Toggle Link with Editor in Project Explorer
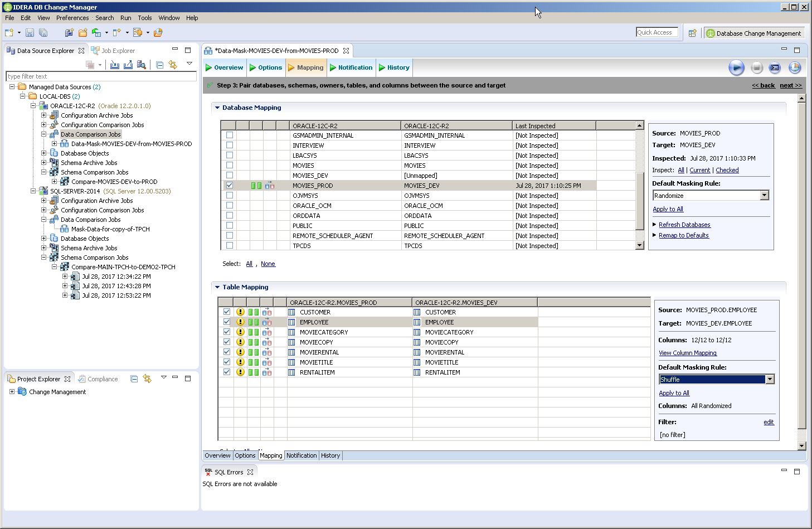This screenshot has height=529, width=812. pos(147,379)
